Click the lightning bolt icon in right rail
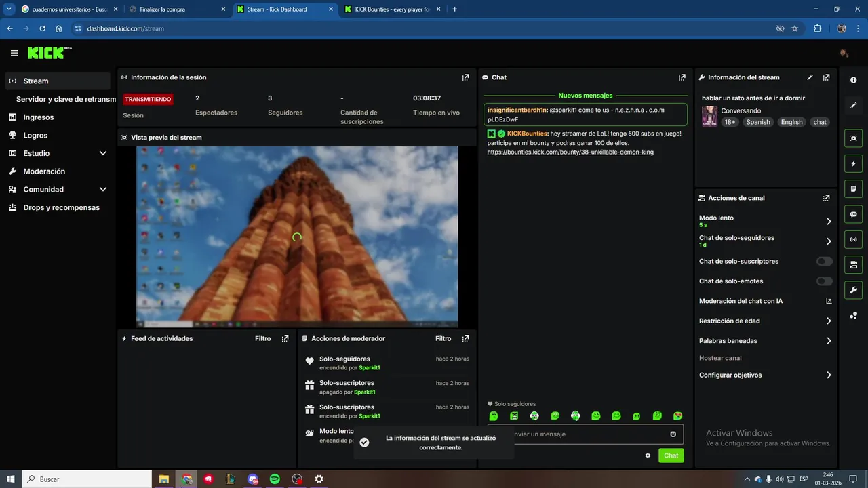 (x=853, y=163)
